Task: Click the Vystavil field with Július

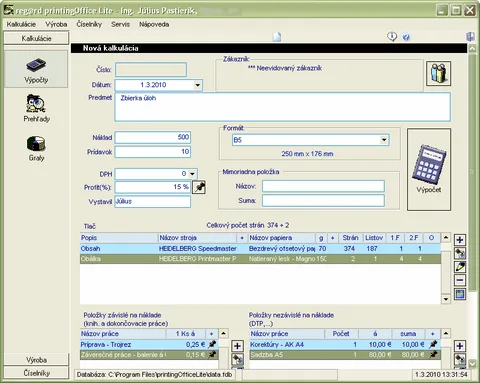Action: [x=153, y=202]
